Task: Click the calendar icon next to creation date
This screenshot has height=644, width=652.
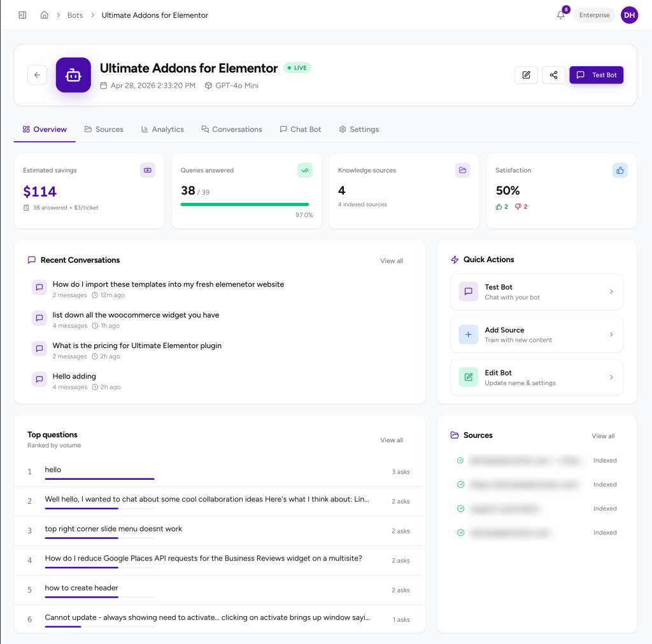Action: tap(104, 85)
